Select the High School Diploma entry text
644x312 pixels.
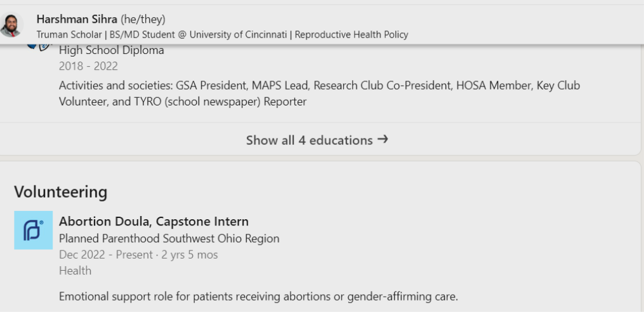(111, 50)
